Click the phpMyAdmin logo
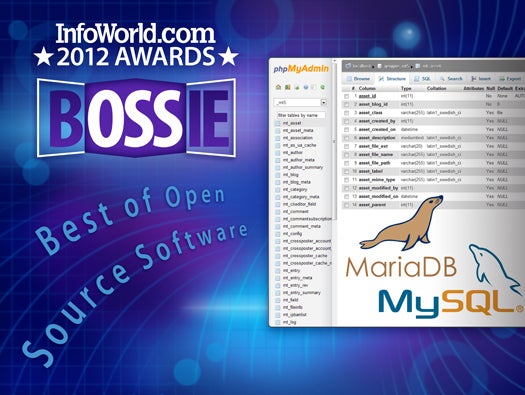 point(301,69)
